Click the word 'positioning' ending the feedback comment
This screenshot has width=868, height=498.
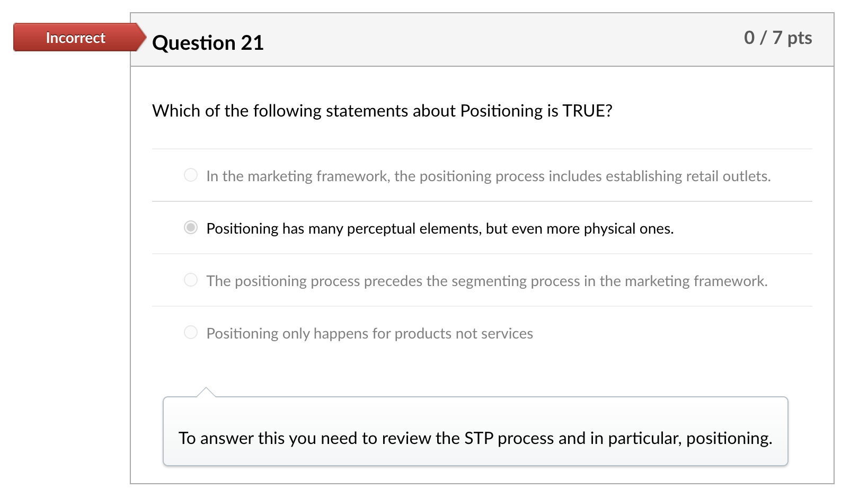[729, 438]
